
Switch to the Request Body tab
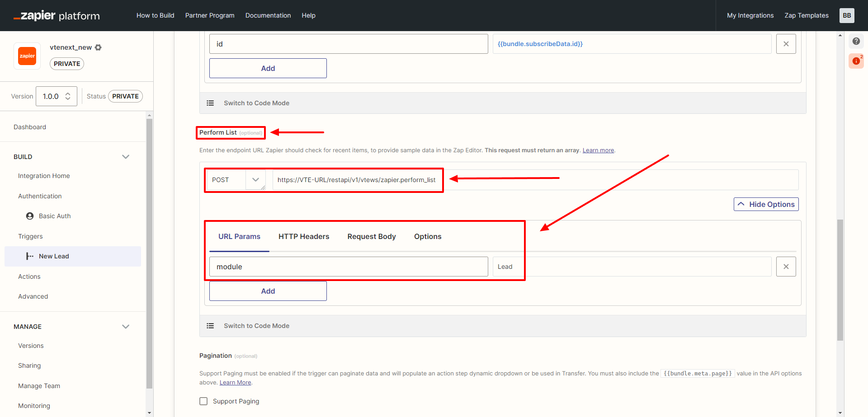tap(372, 237)
